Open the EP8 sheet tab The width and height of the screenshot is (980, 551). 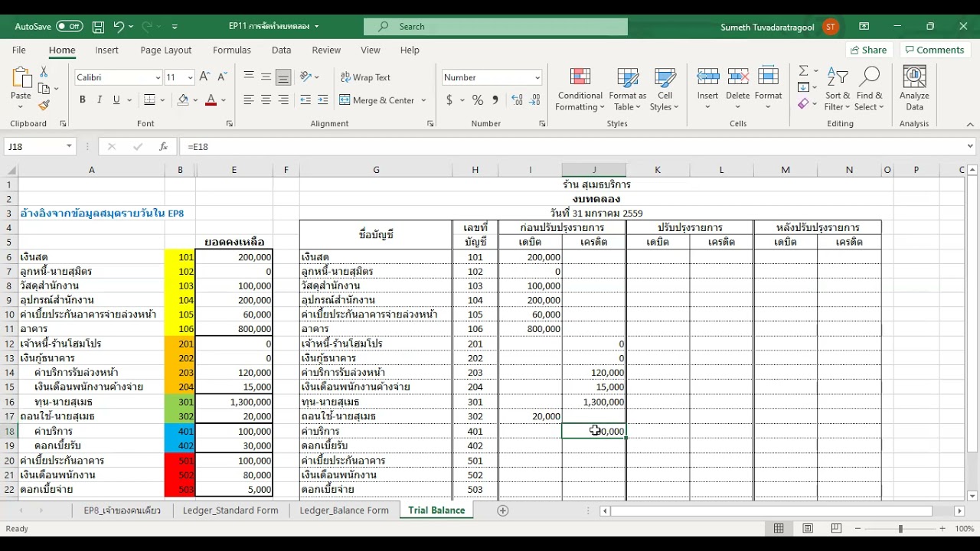tap(122, 510)
